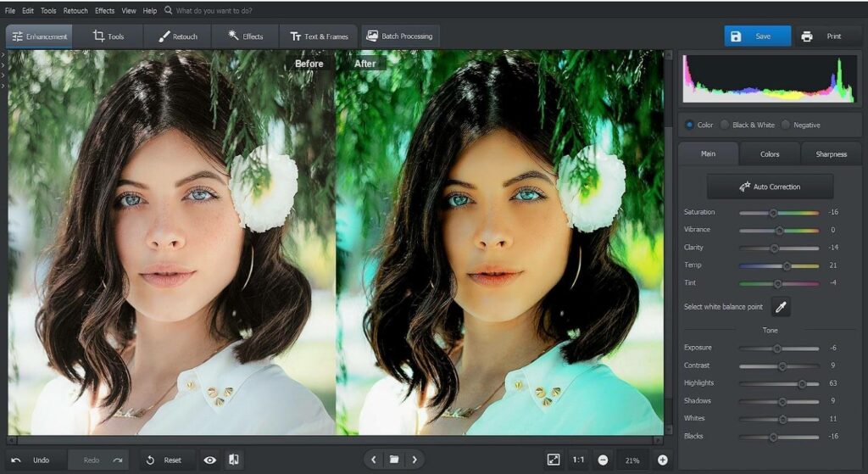This screenshot has width=868, height=474.
Task: Pick the white balance eyedropper tool
Action: pyautogui.click(x=781, y=307)
